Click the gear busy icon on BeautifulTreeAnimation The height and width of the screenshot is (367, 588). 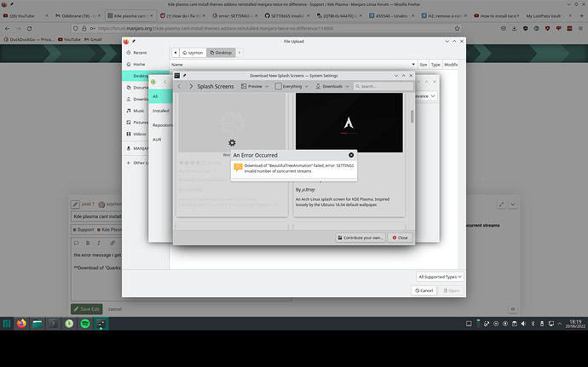[232, 143]
